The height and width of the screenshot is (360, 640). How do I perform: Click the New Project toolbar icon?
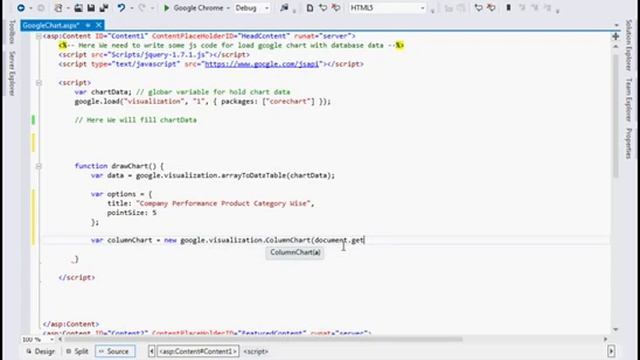(59, 8)
